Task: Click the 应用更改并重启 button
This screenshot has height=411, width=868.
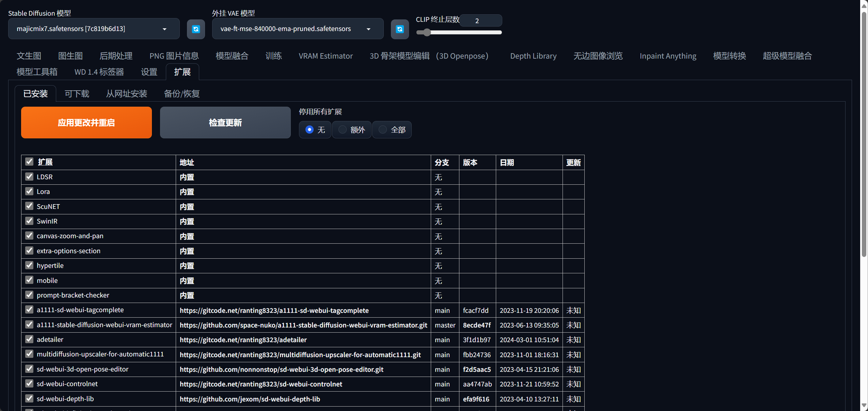Action: pos(86,122)
